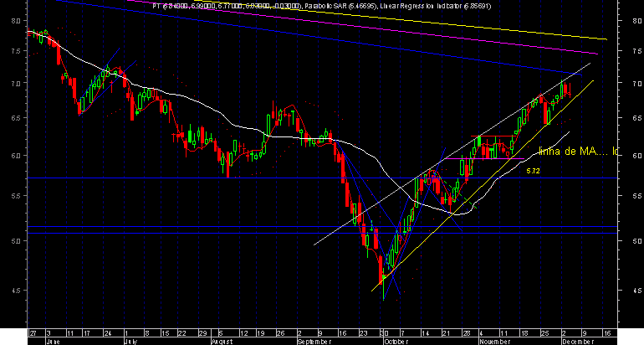
Task: Click the Parabolic SAR label in chart title
Action: [x=328, y=6]
